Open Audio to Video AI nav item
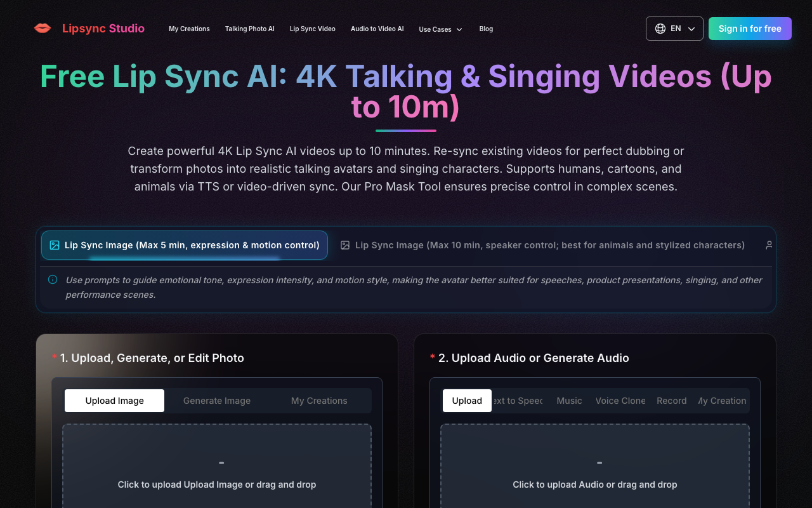The image size is (812, 508). click(377, 29)
